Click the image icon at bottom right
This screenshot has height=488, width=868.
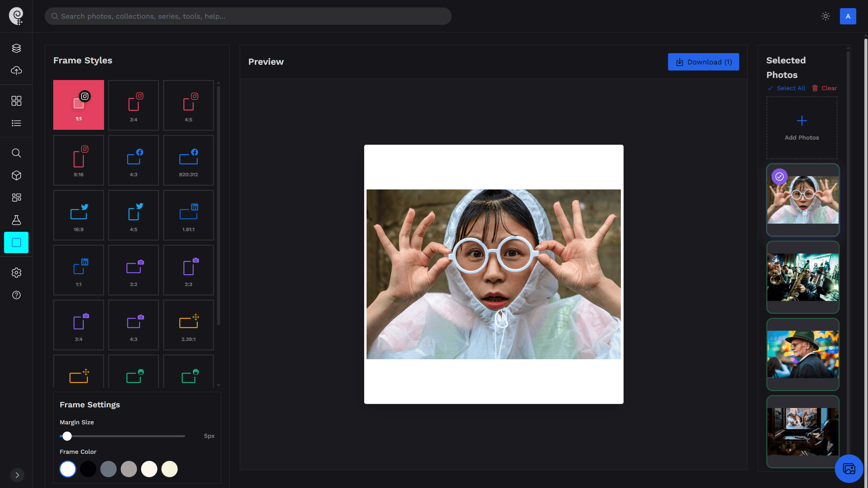tap(849, 469)
